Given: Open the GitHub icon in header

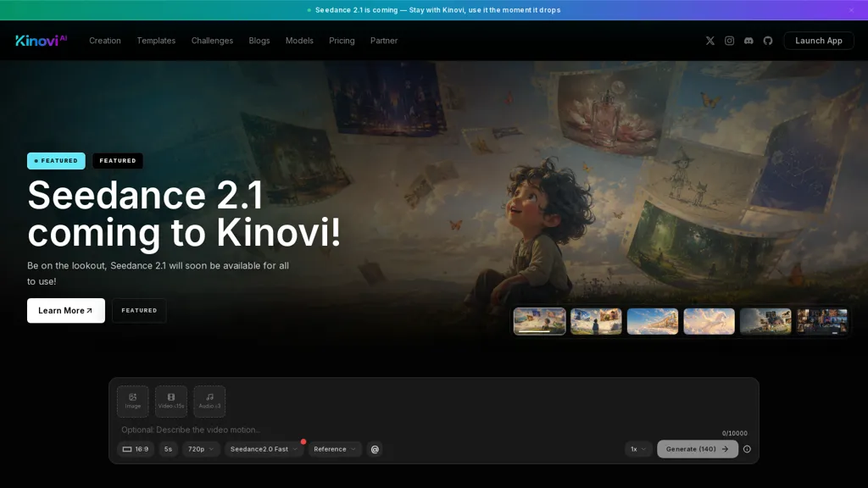Looking at the screenshot, I should tap(768, 41).
